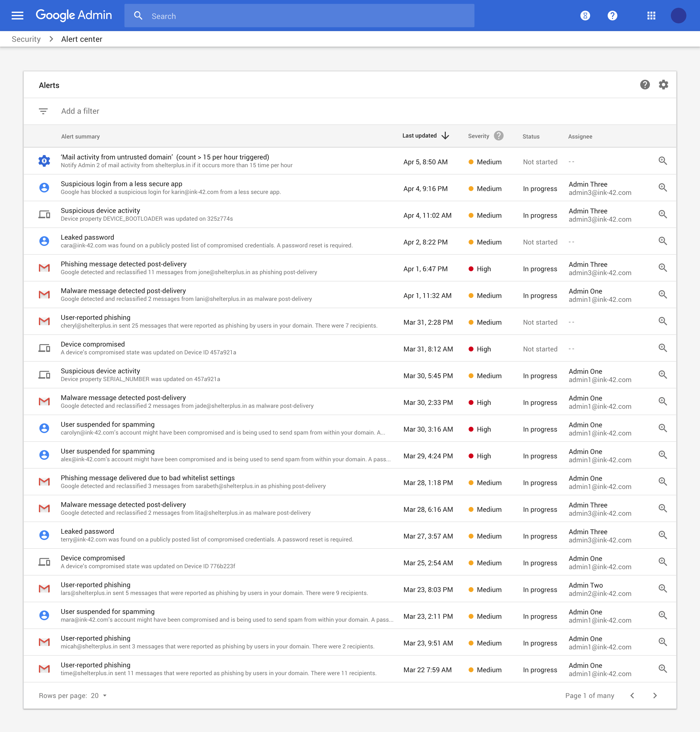
Task: Click the filter list icon beside Add a filter
Action: pyautogui.click(x=43, y=111)
